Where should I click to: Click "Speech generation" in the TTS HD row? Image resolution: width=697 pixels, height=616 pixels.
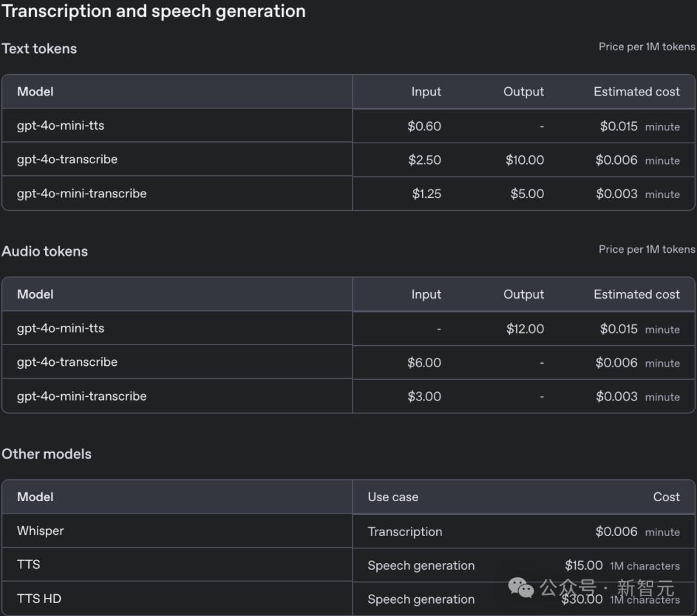(421, 599)
